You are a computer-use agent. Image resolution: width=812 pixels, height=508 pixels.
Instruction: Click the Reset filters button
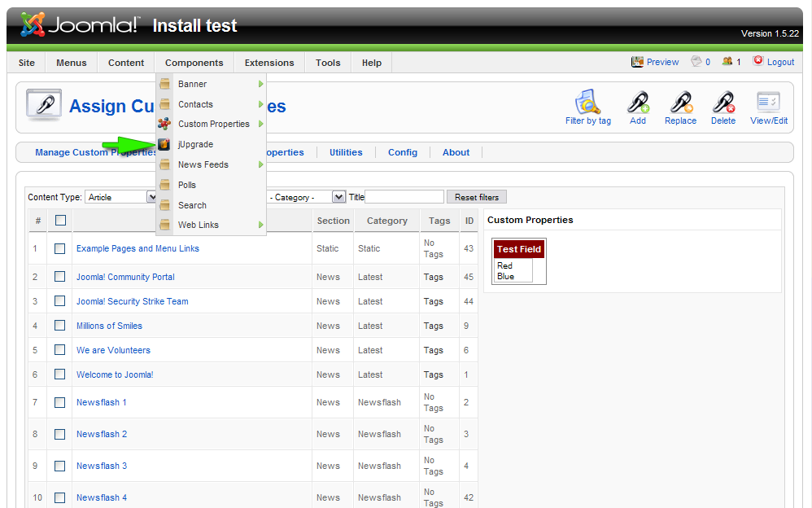[477, 197]
